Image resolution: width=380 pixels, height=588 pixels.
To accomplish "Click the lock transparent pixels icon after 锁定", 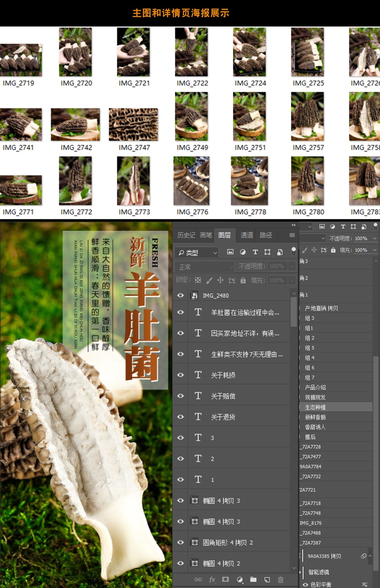I will (198, 280).
